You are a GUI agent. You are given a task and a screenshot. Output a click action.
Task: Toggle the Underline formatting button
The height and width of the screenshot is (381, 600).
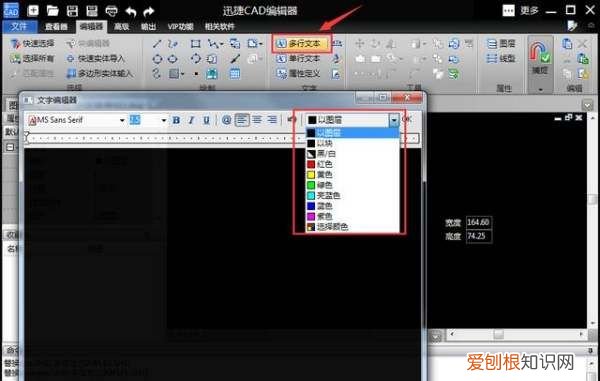click(x=207, y=120)
